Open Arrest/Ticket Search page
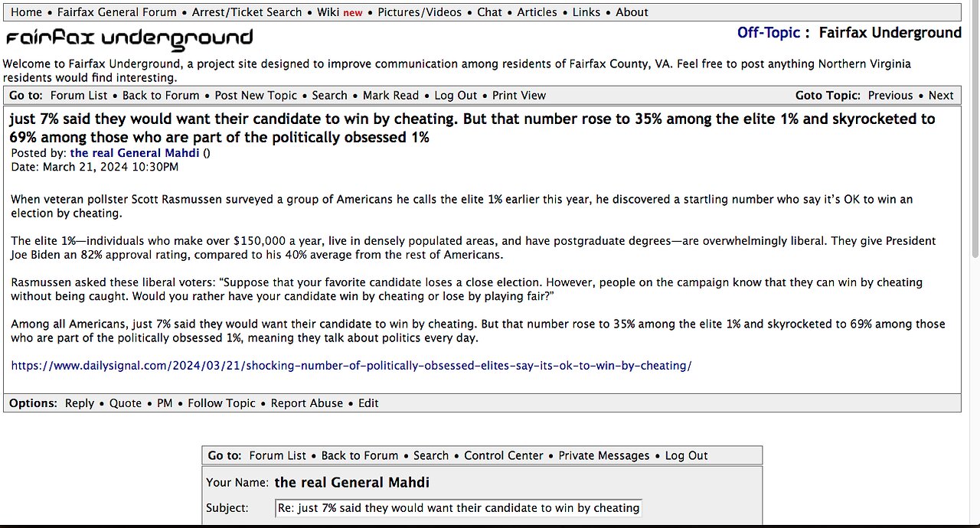980x528 pixels. [247, 12]
